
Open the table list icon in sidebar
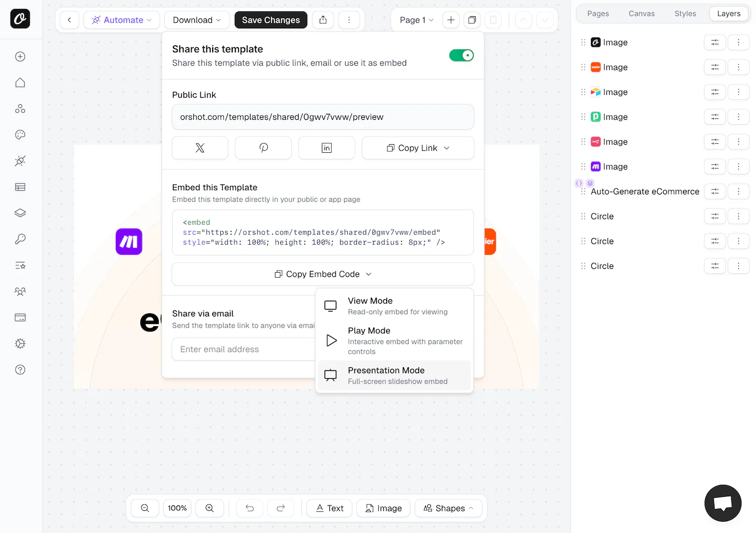click(x=20, y=187)
